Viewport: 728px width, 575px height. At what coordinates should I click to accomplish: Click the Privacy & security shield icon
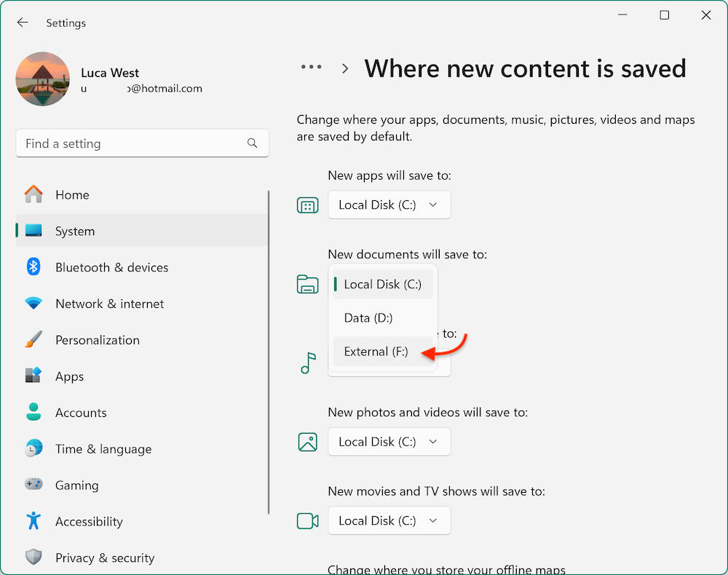pyautogui.click(x=33, y=558)
